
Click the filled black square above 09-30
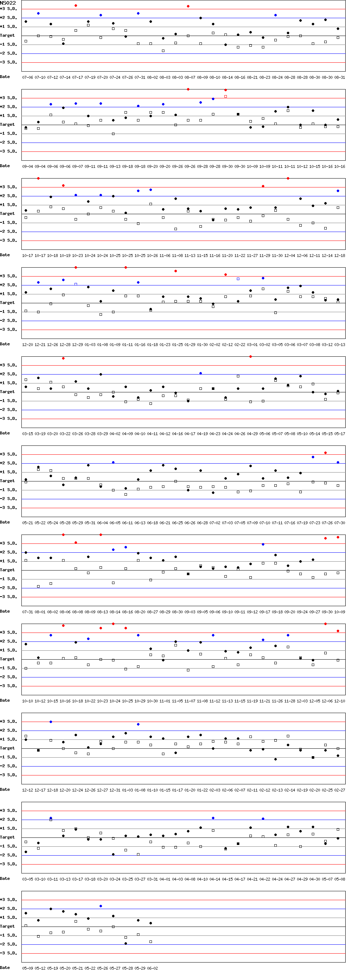click(238, 114)
